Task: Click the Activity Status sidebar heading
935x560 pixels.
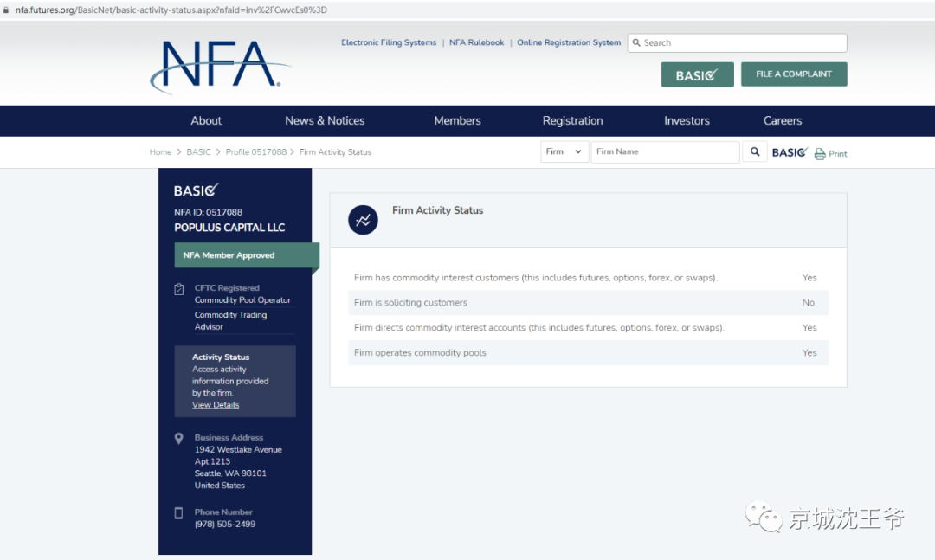Action: pyautogui.click(x=221, y=357)
